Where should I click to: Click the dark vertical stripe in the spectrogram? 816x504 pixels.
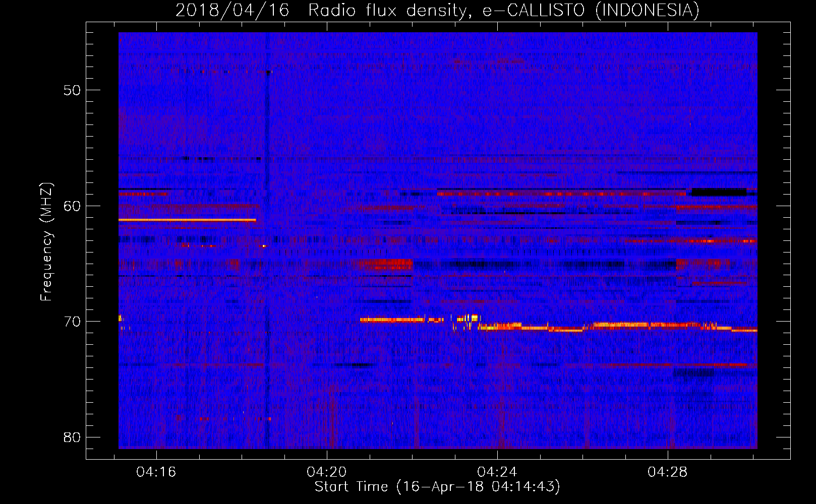tap(267, 240)
